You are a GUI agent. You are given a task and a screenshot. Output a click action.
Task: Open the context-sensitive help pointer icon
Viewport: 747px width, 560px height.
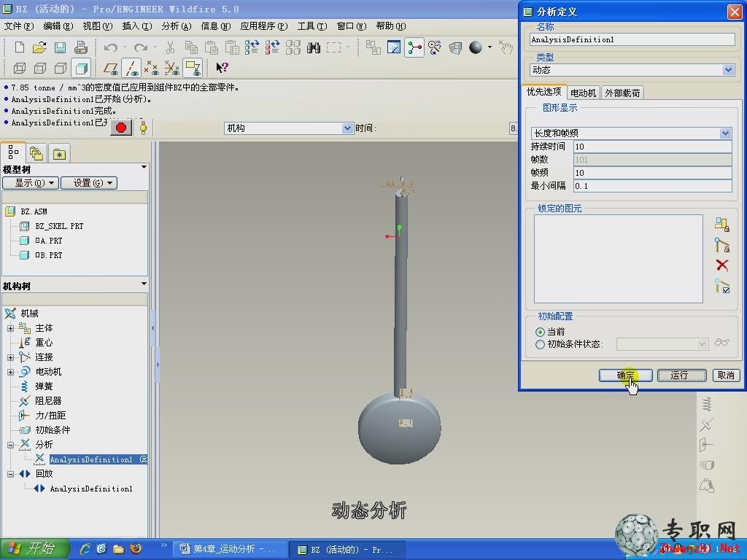pos(222,68)
